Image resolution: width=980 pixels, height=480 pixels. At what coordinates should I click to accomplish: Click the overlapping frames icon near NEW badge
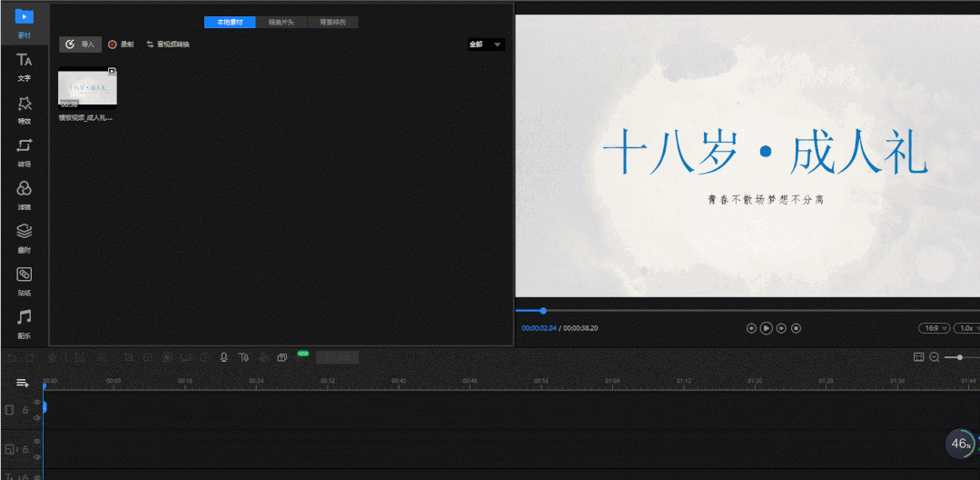pyautogui.click(x=282, y=357)
